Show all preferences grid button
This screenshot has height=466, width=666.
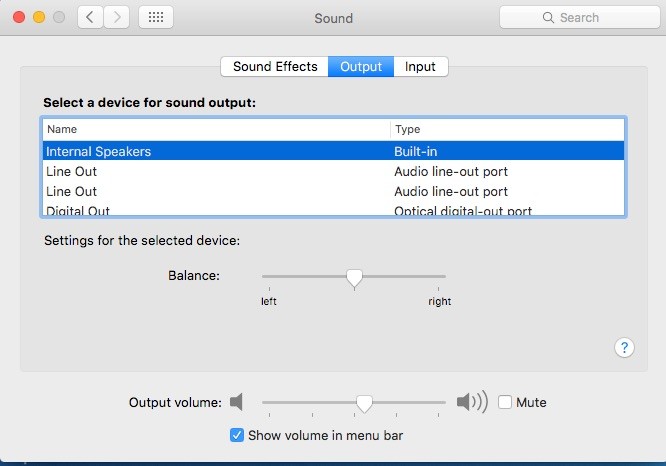(x=155, y=17)
